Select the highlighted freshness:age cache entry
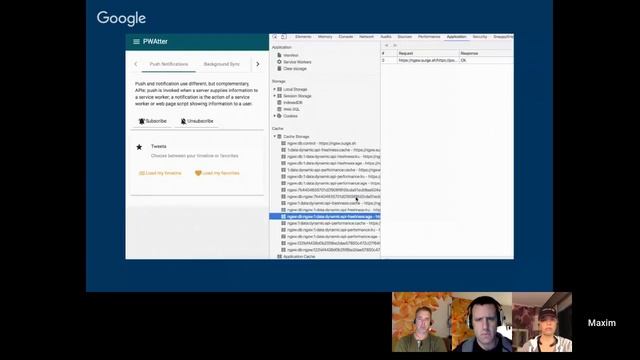The image size is (640, 360). [x=325, y=217]
